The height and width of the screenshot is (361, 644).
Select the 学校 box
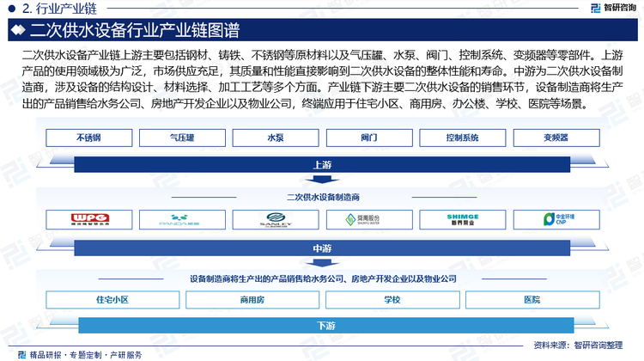pyautogui.click(x=392, y=300)
